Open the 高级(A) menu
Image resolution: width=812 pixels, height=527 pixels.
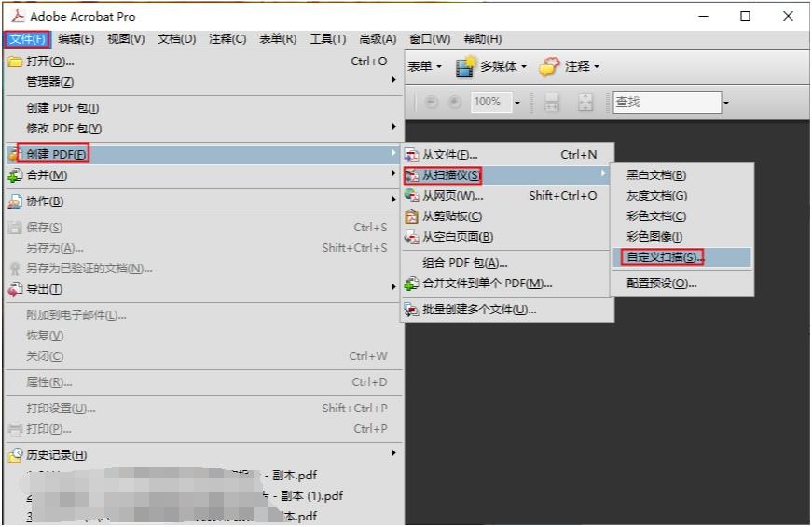(x=378, y=39)
